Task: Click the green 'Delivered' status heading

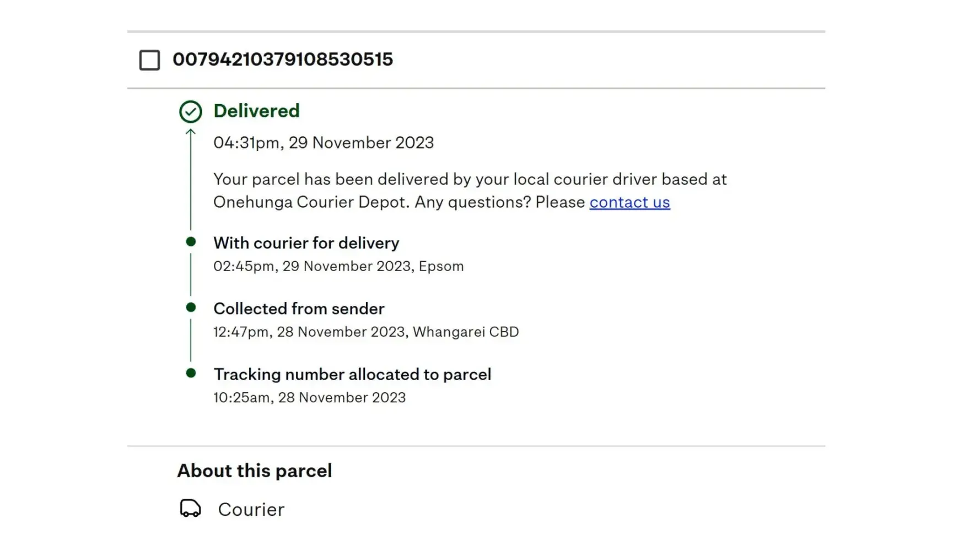Action: pos(256,111)
